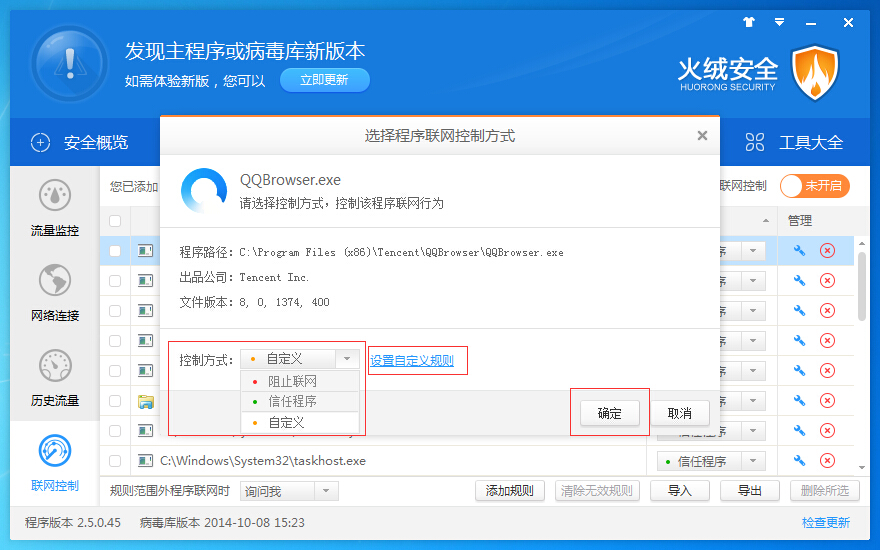Open third row control mode dropdown arrow
This screenshot has height=550, width=880.
[753, 310]
